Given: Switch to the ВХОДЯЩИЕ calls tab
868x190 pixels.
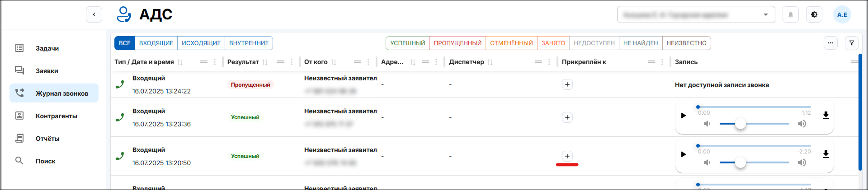Looking at the screenshot, I should pos(156,43).
